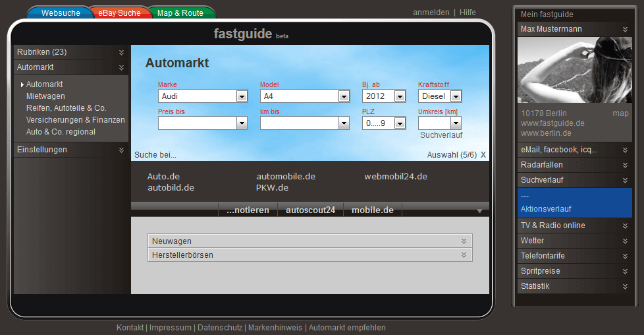
Task: Expand the Herstellerbörsen section
Action: coord(310,255)
